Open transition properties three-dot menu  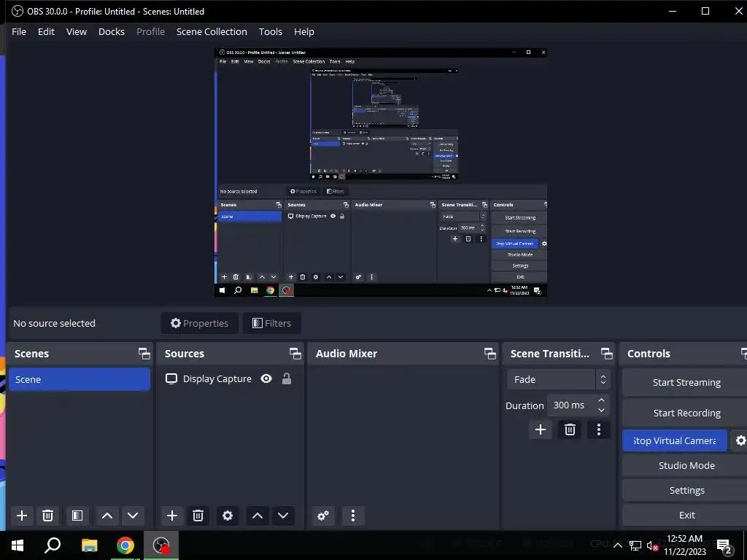tap(599, 429)
